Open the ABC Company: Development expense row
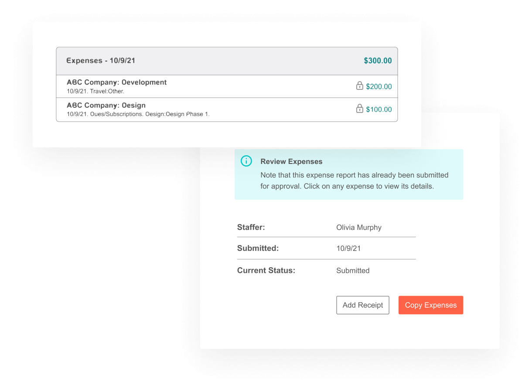The height and width of the screenshot is (392, 532). click(x=227, y=86)
